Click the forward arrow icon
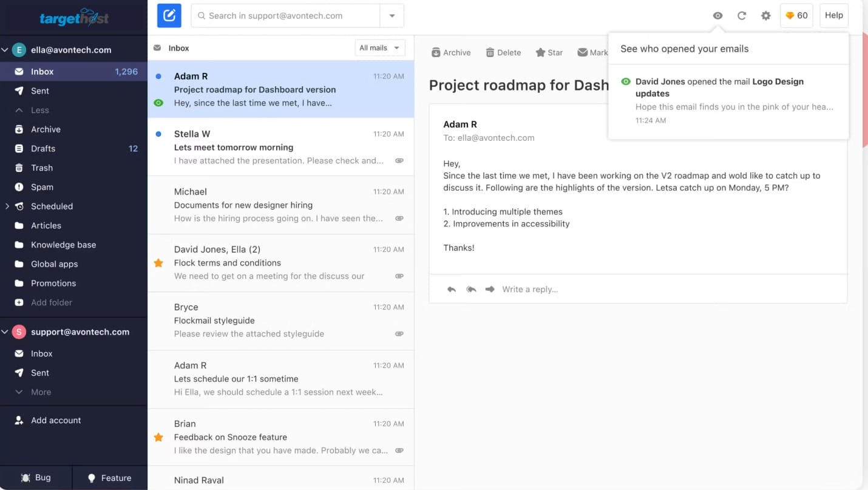This screenshot has height=490, width=868. point(490,290)
